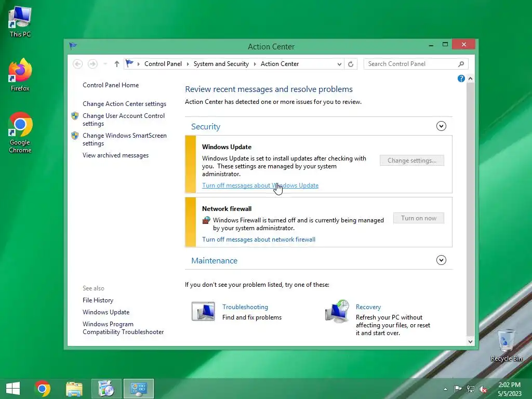Click the Action Center flag in system tray
This screenshot has height=399, width=532.
point(458,389)
